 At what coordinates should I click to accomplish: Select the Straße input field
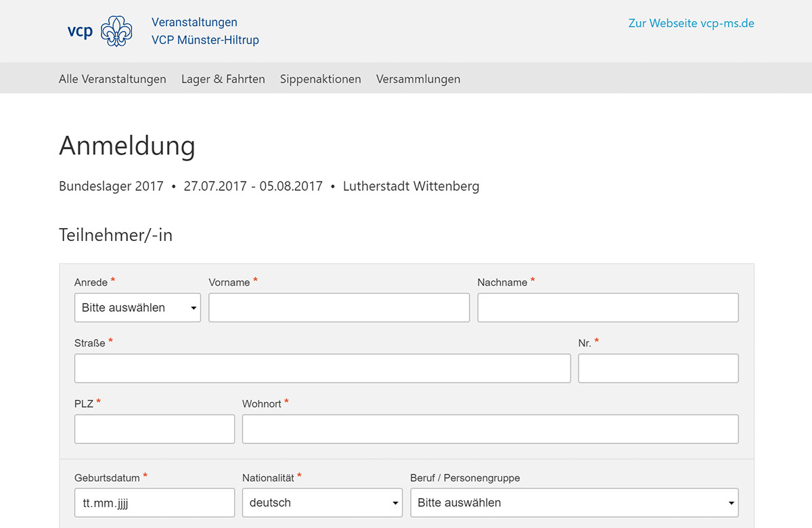322,368
